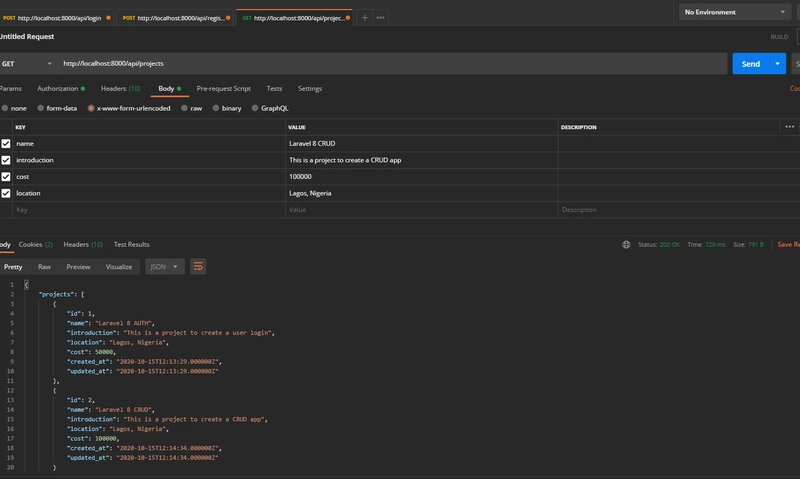Click the request URL input field
The width and height of the screenshot is (800, 479).
click(392, 64)
